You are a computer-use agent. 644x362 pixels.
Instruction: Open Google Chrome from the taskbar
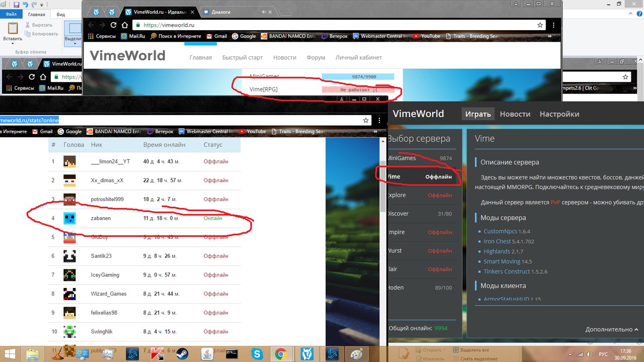pos(281,353)
